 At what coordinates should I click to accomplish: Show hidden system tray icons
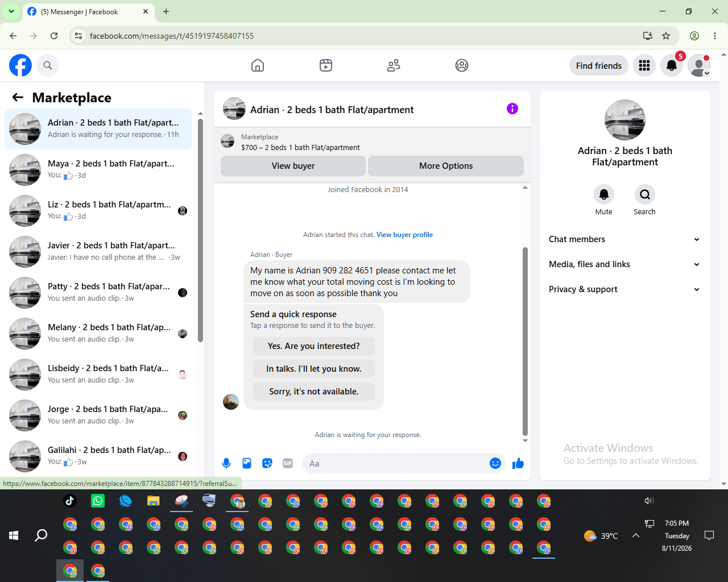click(636, 535)
